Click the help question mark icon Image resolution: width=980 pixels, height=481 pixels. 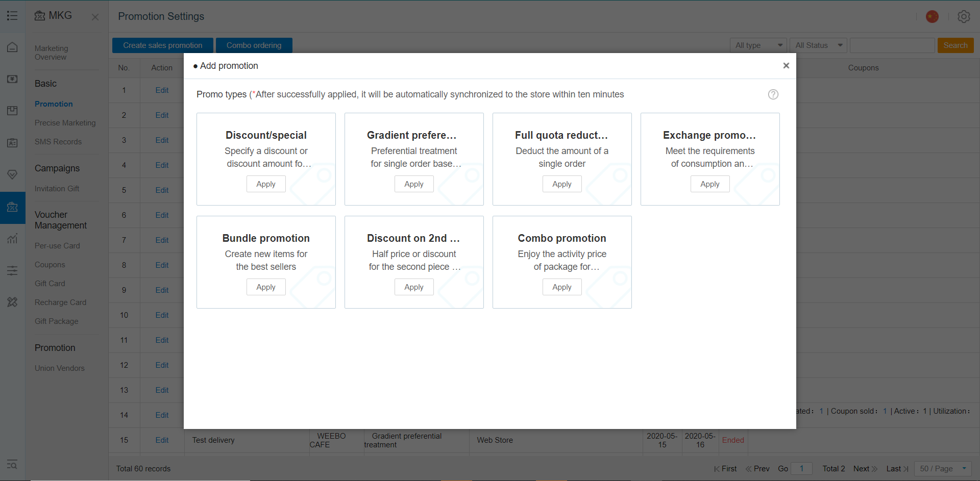point(773,94)
